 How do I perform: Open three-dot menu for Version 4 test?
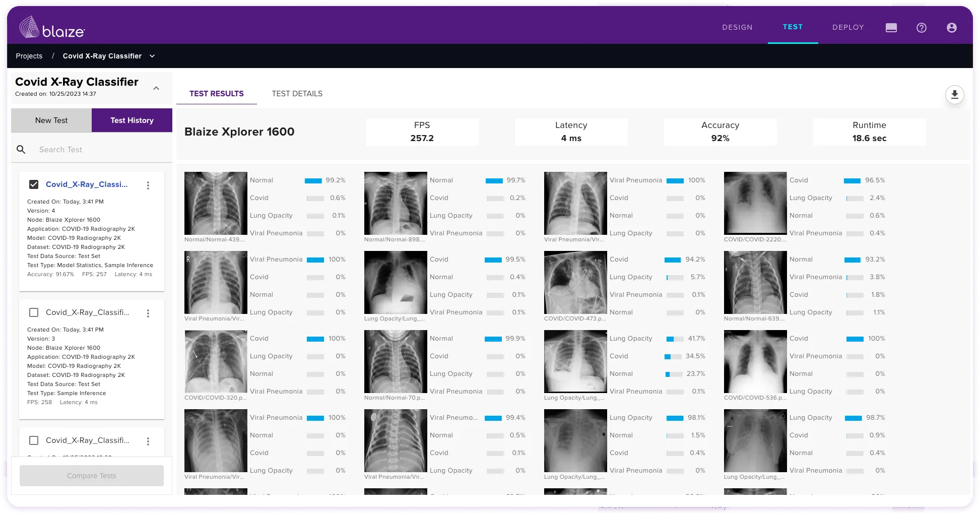pos(148,185)
